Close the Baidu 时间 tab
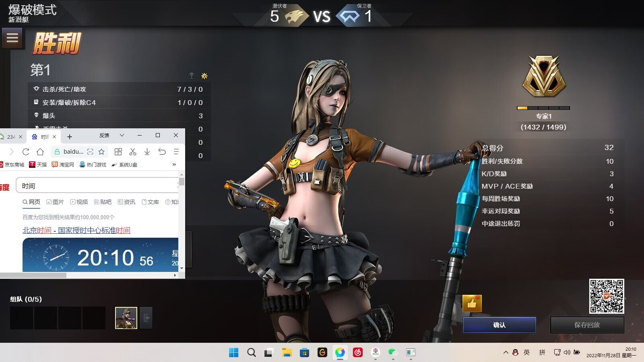Viewport: 644px width, 362px height. pos(54,137)
